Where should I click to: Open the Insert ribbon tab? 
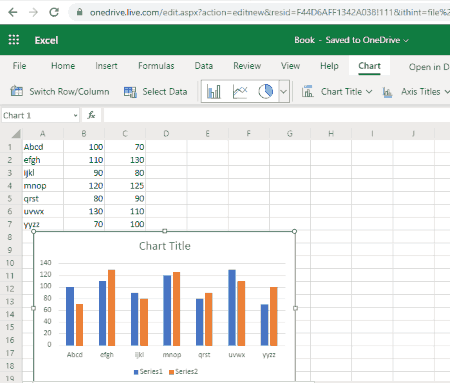106,66
